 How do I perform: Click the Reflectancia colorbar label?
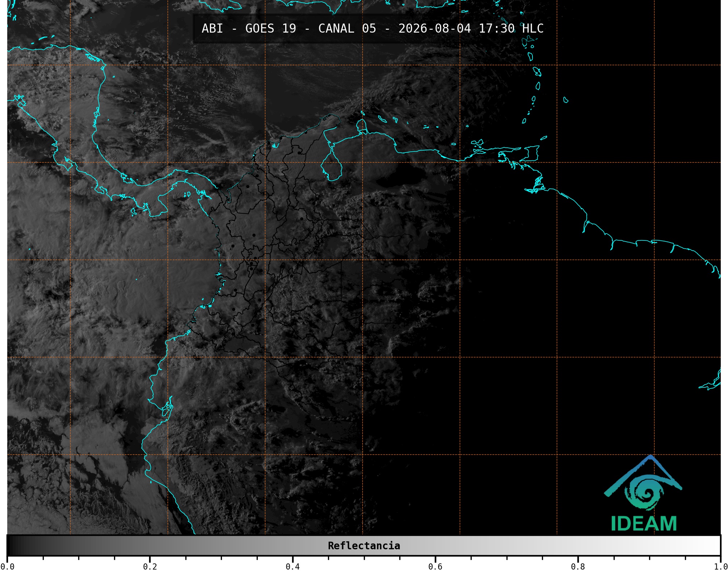(x=364, y=546)
